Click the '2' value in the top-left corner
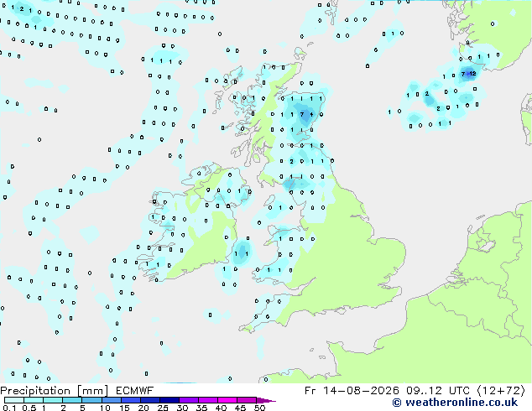 pyautogui.click(x=22, y=9)
